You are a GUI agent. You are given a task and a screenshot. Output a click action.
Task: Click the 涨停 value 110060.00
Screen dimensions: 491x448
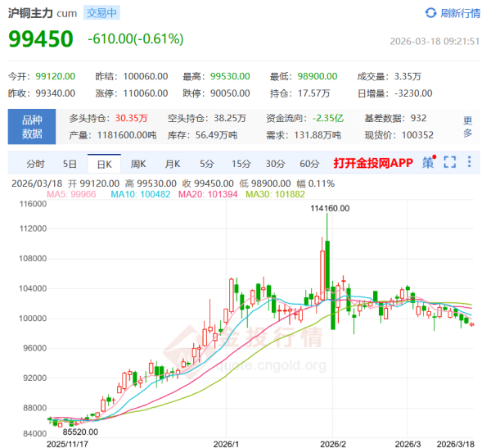146,93
